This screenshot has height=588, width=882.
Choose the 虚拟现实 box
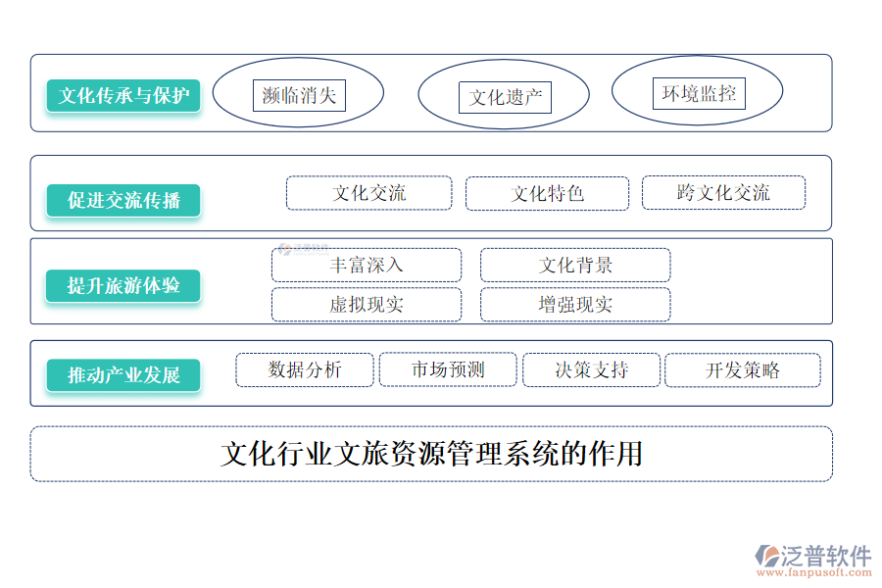click(x=367, y=305)
